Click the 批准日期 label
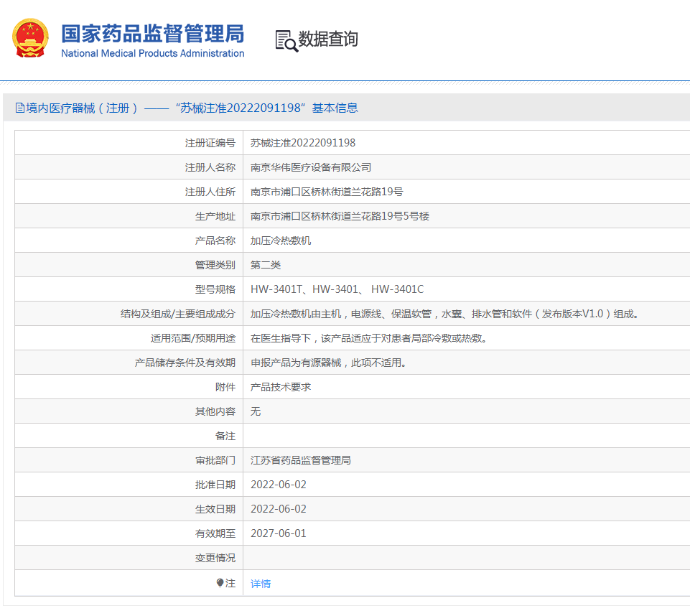690x616 pixels. pos(215,485)
